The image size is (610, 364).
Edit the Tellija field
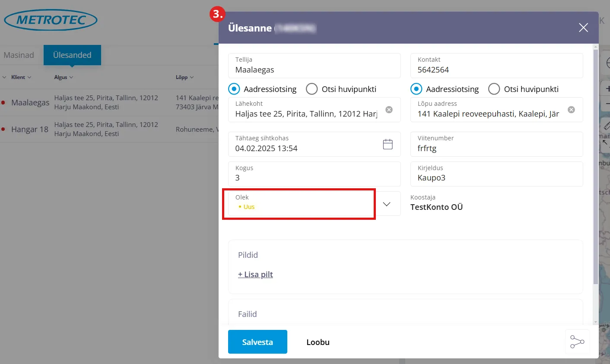point(314,66)
